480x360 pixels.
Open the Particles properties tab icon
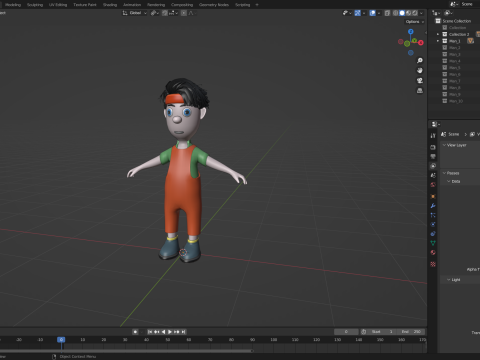(x=433, y=215)
